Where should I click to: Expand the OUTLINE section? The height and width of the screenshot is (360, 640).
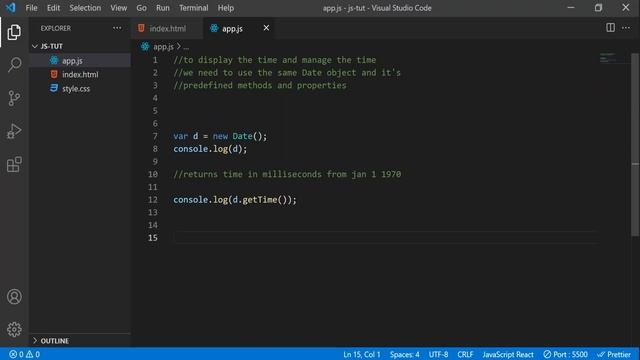point(80,340)
